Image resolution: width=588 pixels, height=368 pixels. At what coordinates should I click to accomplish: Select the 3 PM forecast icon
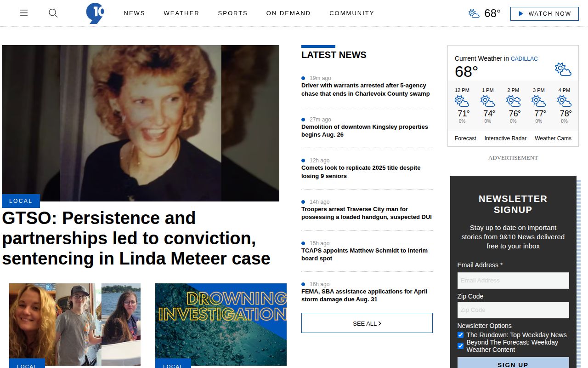[538, 101]
